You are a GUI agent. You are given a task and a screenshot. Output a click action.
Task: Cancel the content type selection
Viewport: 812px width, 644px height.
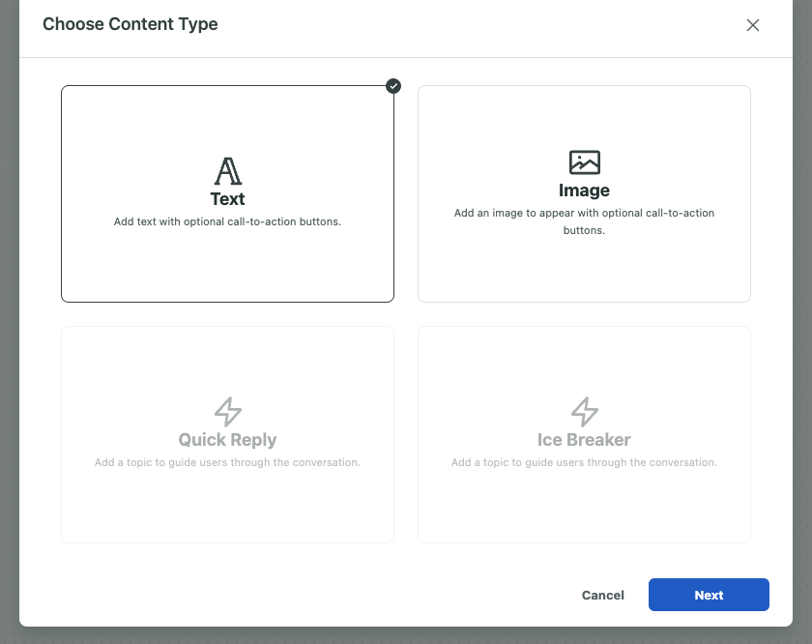[603, 595]
